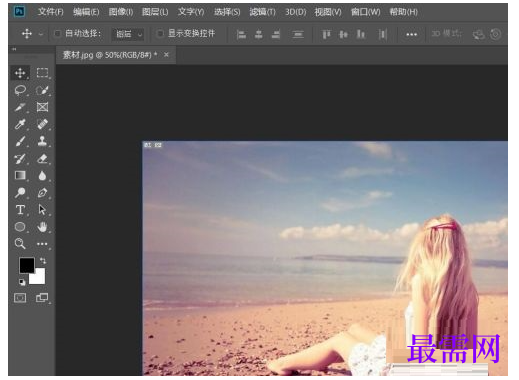
Task: Select the Frame tool
Action: coord(42,107)
